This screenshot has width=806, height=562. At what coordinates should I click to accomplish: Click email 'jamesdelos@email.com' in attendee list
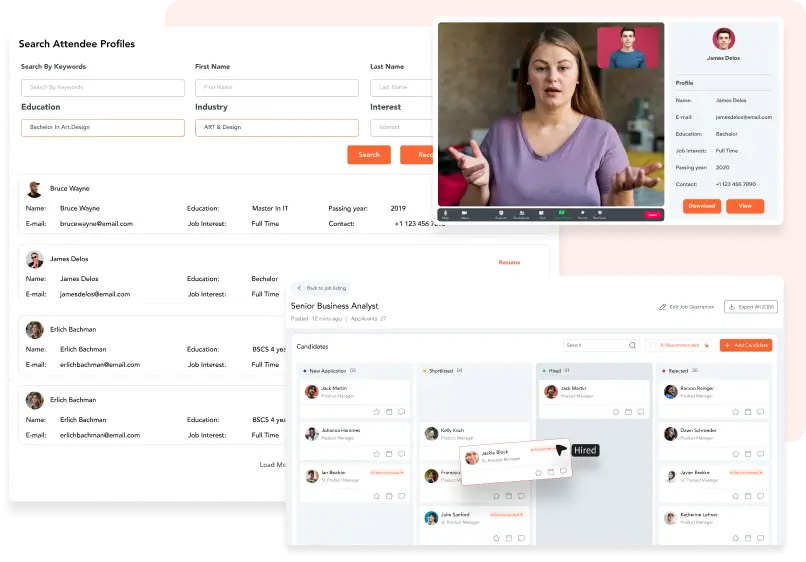point(95,294)
